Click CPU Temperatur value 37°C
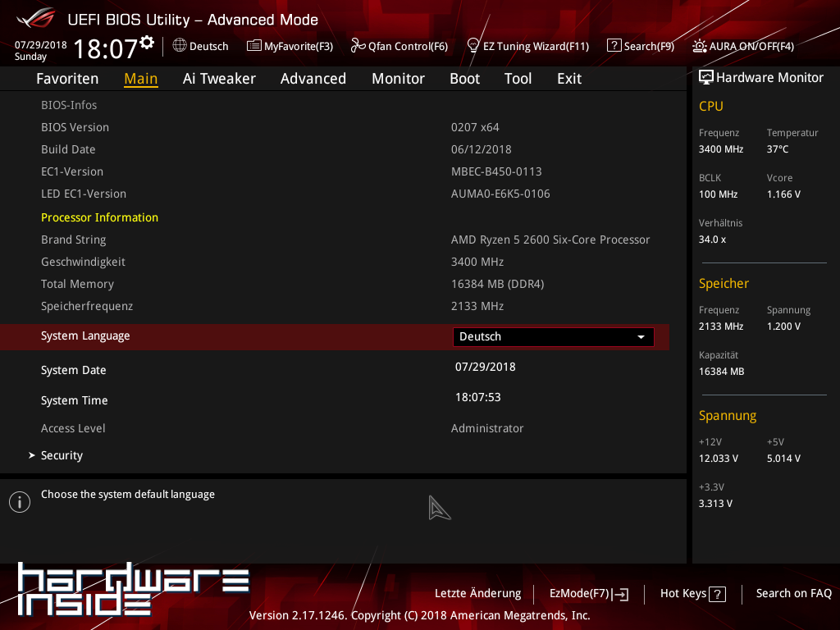Image resolution: width=840 pixels, height=630 pixels. click(x=778, y=149)
